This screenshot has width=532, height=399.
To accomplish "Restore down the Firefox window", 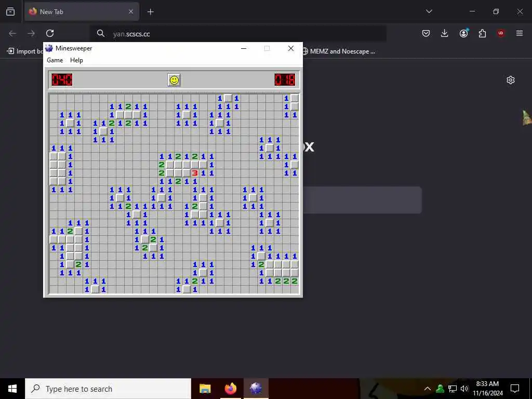I will pos(496,11).
